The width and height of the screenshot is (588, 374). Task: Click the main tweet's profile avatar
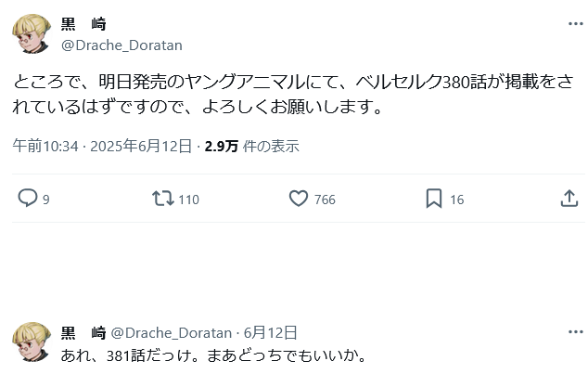31,34
